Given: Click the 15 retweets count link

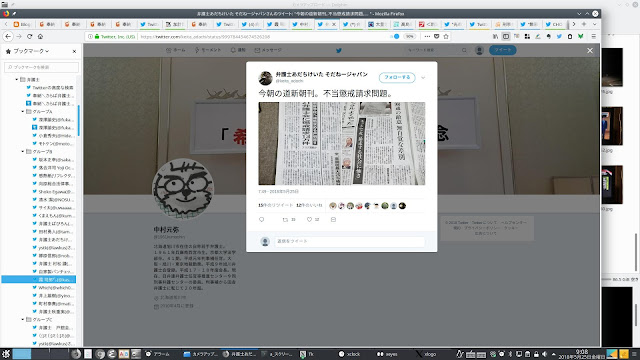Looking at the screenshot, I should pos(276,205).
